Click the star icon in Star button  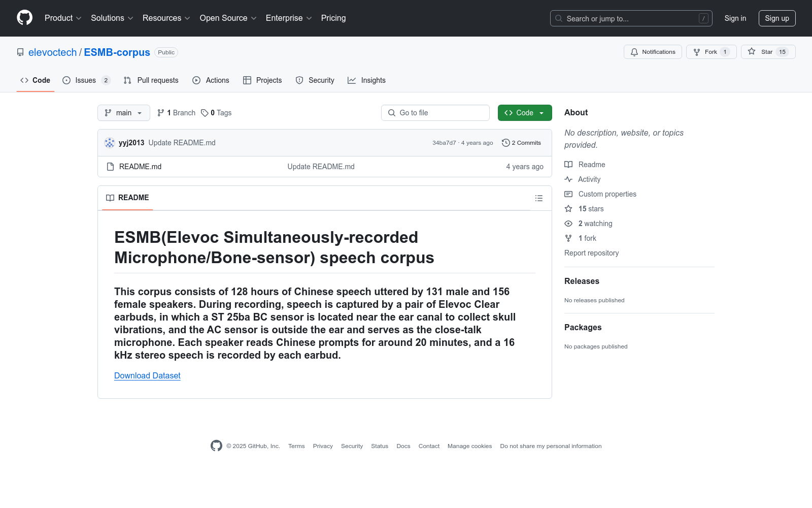[x=752, y=51]
